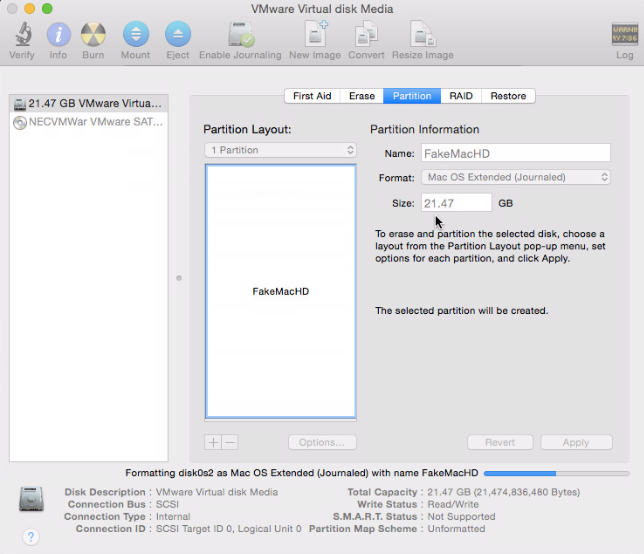
Task: Select NECVMWar VMware SATA drive
Action: point(89,122)
